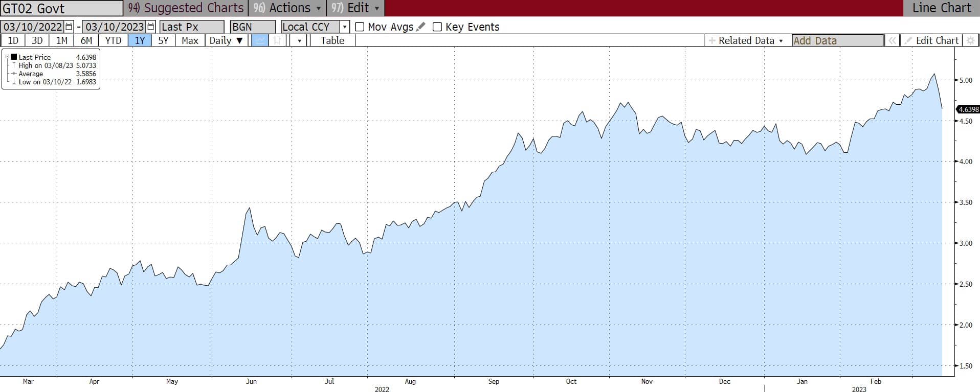
Task: Open the start date calendar picker
Action: pyautogui.click(x=69, y=27)
